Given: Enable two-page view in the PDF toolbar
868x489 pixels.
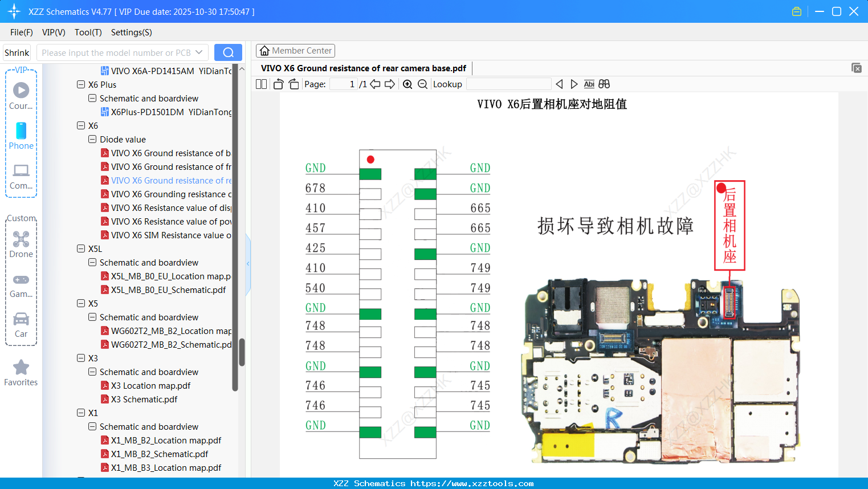Looking at the screenshot, I should [x=261, y=84].
